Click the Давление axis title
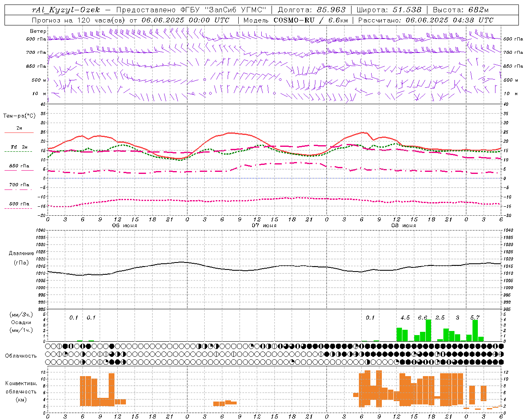The width and height of the screenshot is (525, 420). (x=21, y=253)
